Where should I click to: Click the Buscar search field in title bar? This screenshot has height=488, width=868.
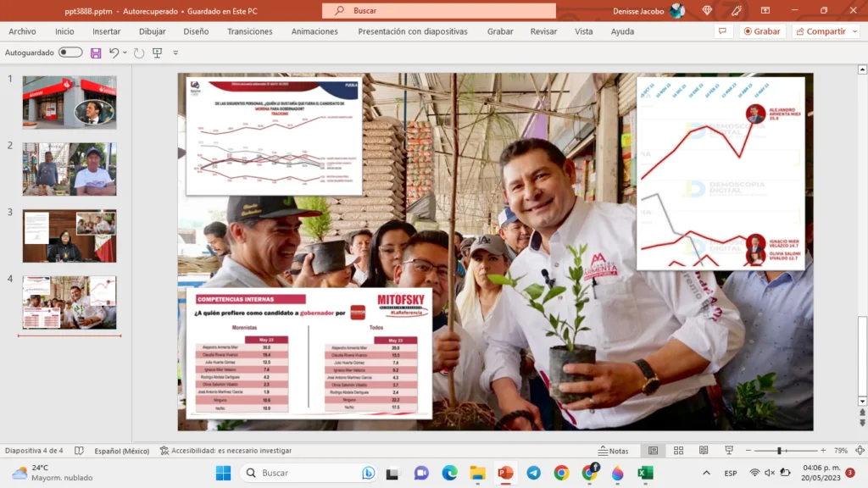tap(439, 10)
